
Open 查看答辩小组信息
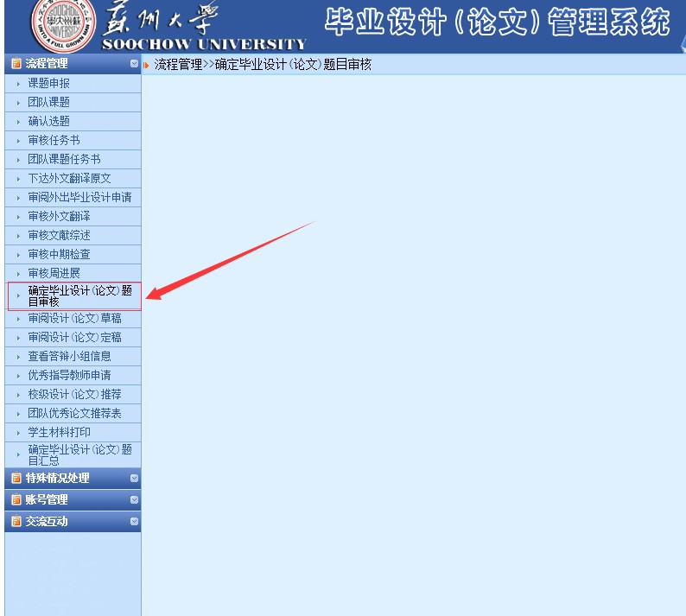tap(70, 356)
